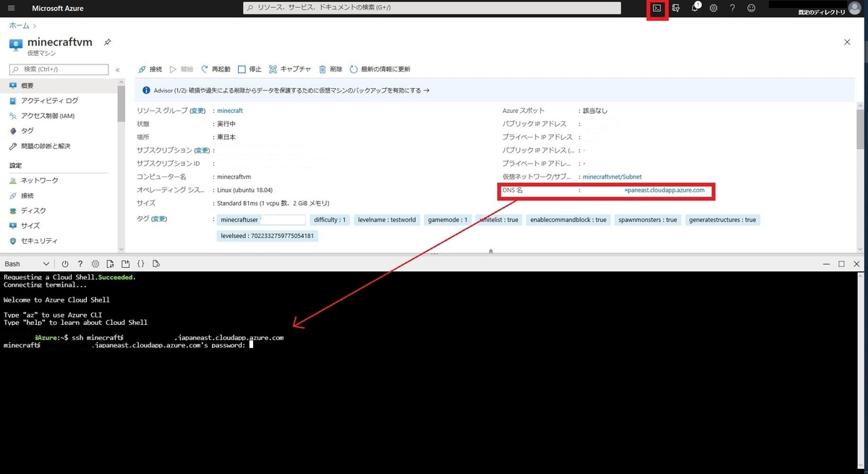Viewport: 868px width, 474px height.
Task: Select アクセス制御 (IAM) in sidebar
Action: point(58,116)
